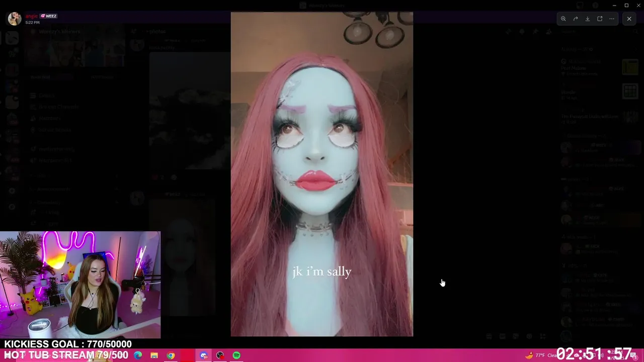Open the three-dots more options menu

click(611, 19)
